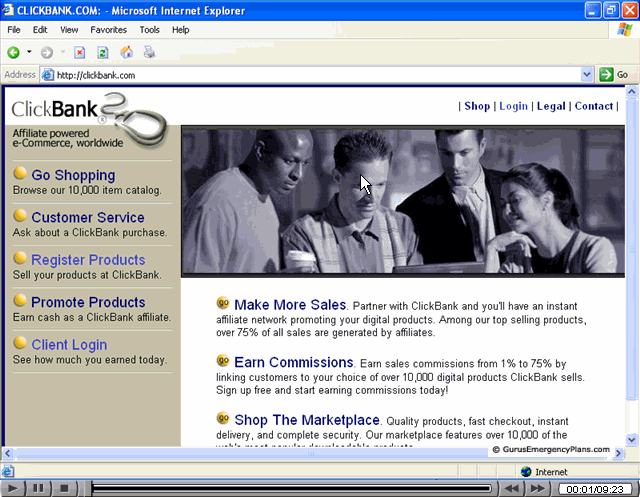Click the Make More Sales heading link
The image size is (640, 497).
click(x=290, y=305)
